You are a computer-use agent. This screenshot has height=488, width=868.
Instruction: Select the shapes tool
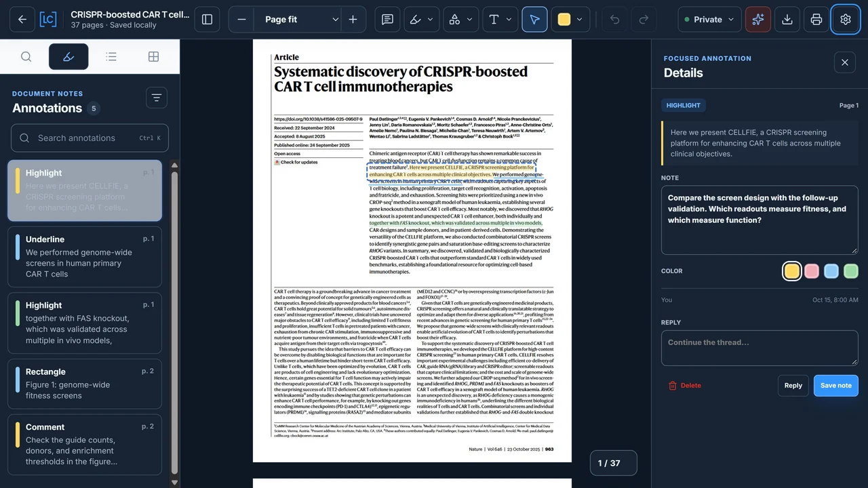pos(456,20)
